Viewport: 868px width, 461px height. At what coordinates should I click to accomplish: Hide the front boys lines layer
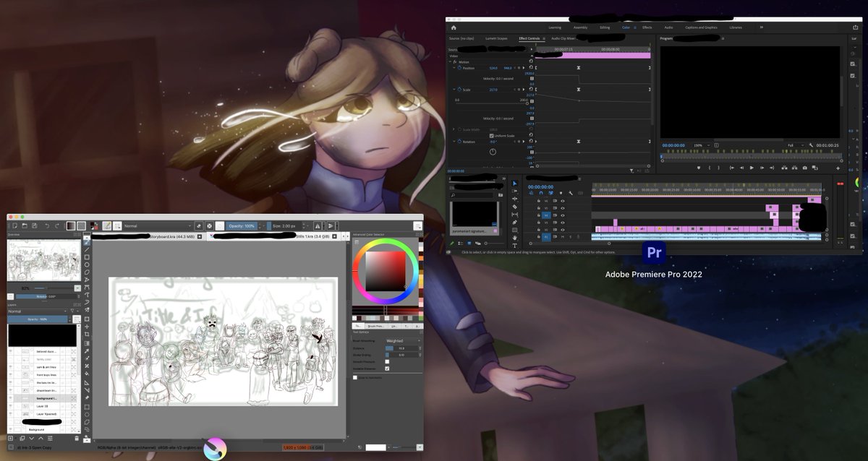point(10,375)
